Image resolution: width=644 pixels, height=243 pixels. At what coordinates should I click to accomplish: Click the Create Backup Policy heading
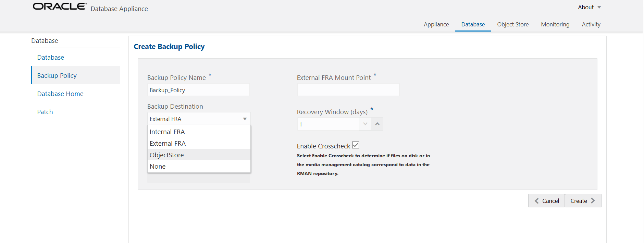(x=169, y=47)
